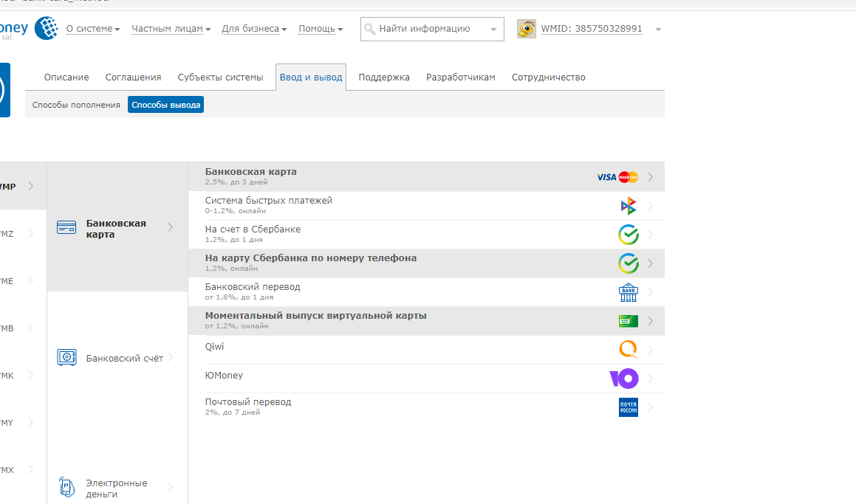The height and width of the screenshot is (504, 856).
Task: Open the ЮMoney withdrawal method
Action: (x=426, y=379)
